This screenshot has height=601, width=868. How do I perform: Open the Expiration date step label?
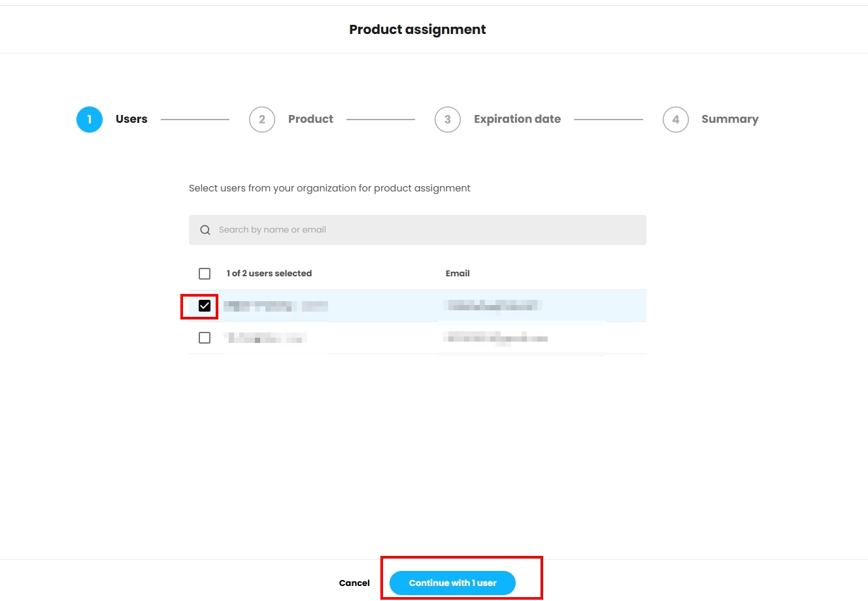point(517,120)
